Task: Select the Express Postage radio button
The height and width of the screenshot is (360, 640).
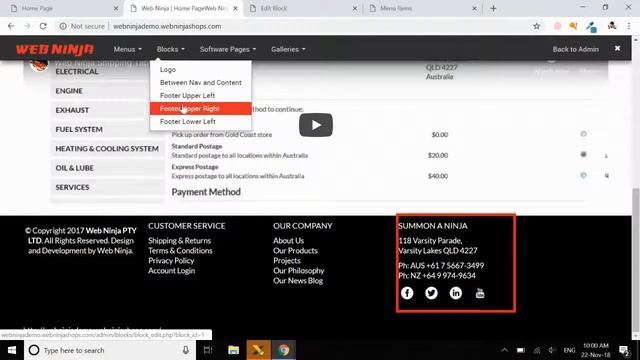Action: tap(583, 175)
